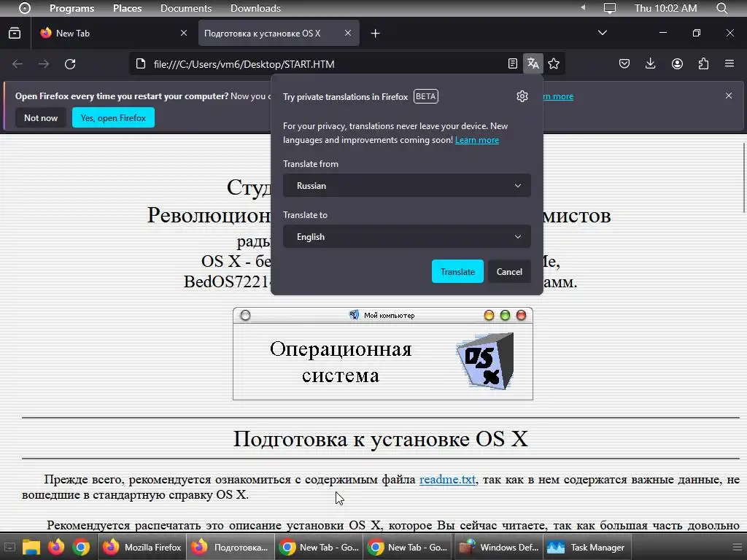Click the clock Thu 10:02 AM

pos(665,8)
